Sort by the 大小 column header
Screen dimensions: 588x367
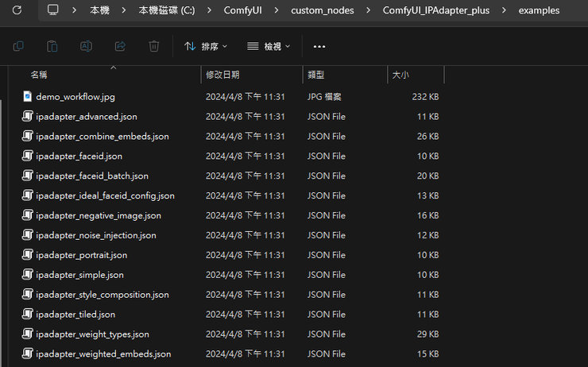pos(400,75)
